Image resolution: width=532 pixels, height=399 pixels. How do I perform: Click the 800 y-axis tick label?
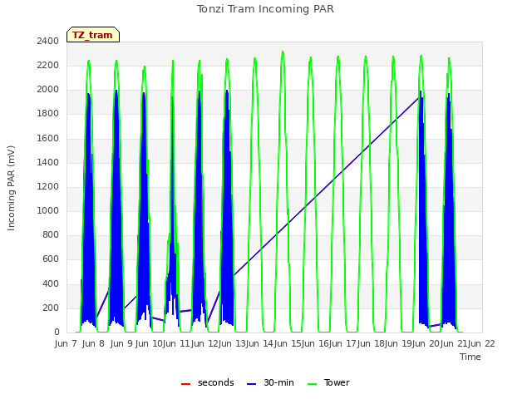pyautogui.click(x=51, y=234)
